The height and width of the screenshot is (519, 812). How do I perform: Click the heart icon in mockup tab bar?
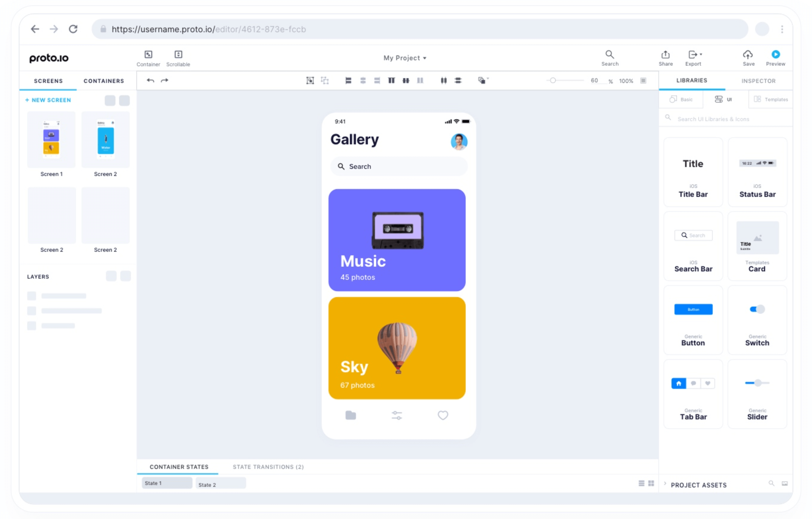point(443,415)
